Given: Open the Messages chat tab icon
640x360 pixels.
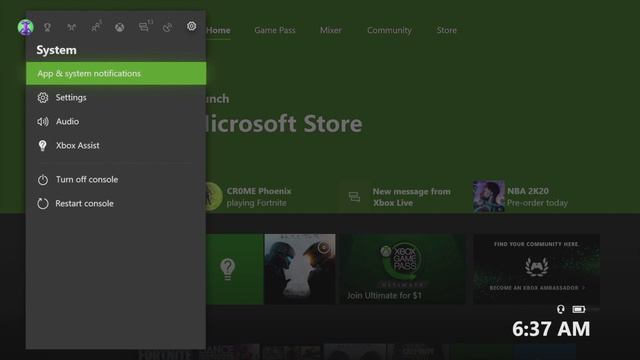Looking at the screenshot, I should pyautogui.click(x=145, y=27).
